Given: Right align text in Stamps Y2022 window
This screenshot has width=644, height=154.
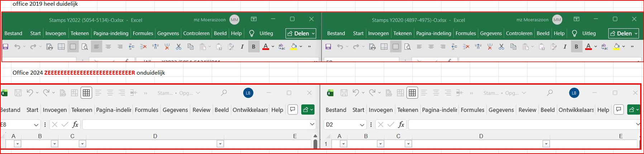Looking at the screenshot, I should point(120,47).
